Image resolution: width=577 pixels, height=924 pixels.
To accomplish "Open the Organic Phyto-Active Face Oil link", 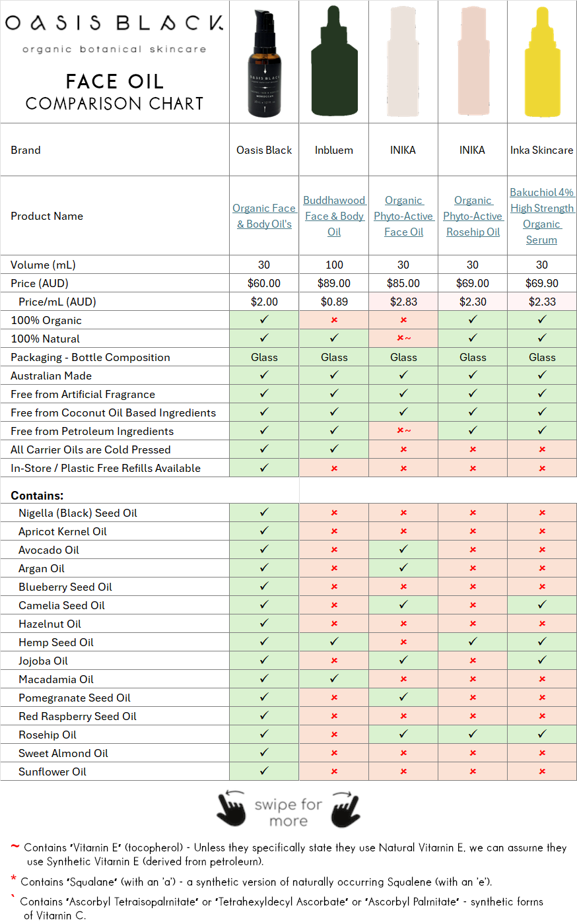I will tap(403, 216).
